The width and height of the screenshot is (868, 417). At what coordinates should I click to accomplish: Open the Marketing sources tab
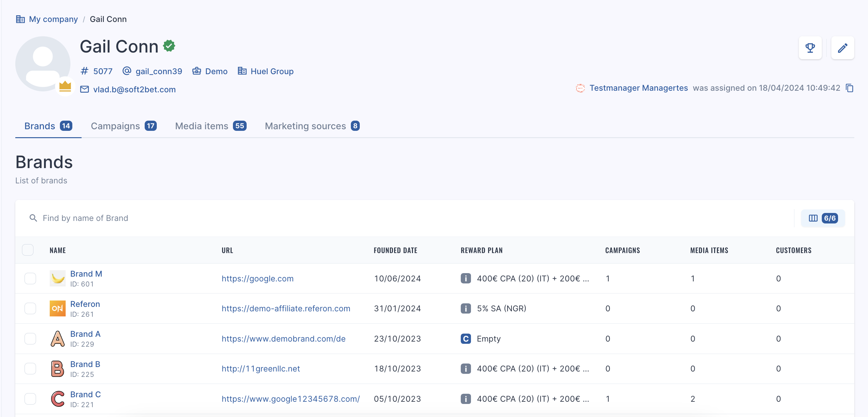click(312, 126)
